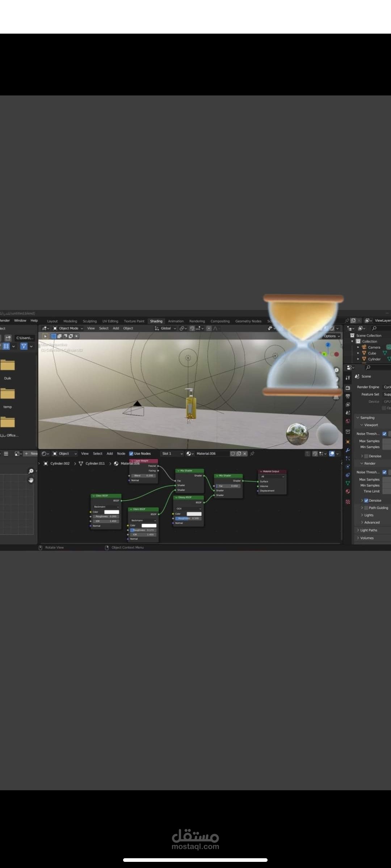Open the Render properties tab icon
The width and height of the screenshot is (391, 868).
click(348, 388)
